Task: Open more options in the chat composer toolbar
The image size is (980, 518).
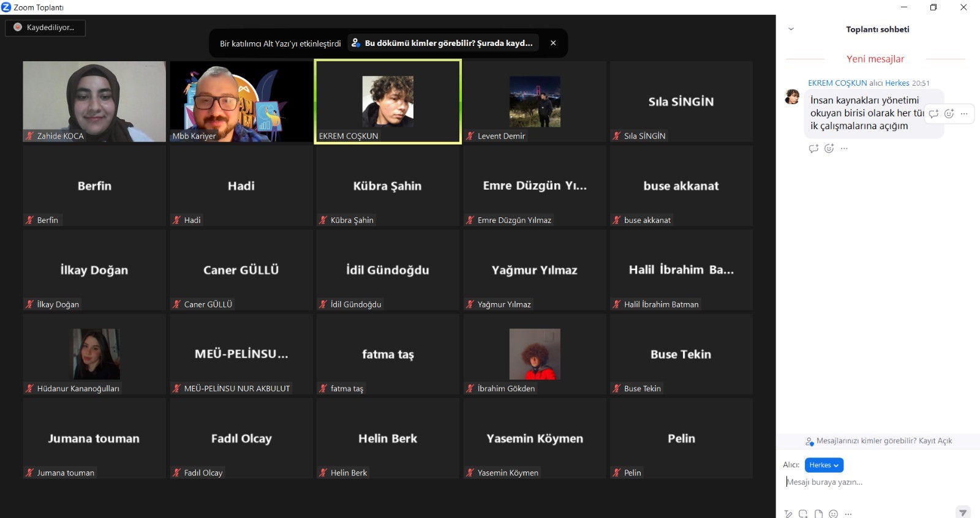Action: [848, 514]
